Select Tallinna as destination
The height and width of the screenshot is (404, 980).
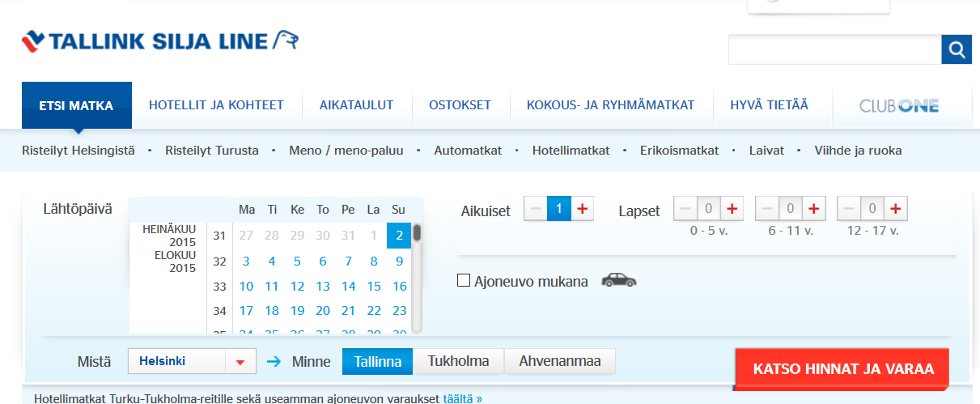tap(378, 361)
